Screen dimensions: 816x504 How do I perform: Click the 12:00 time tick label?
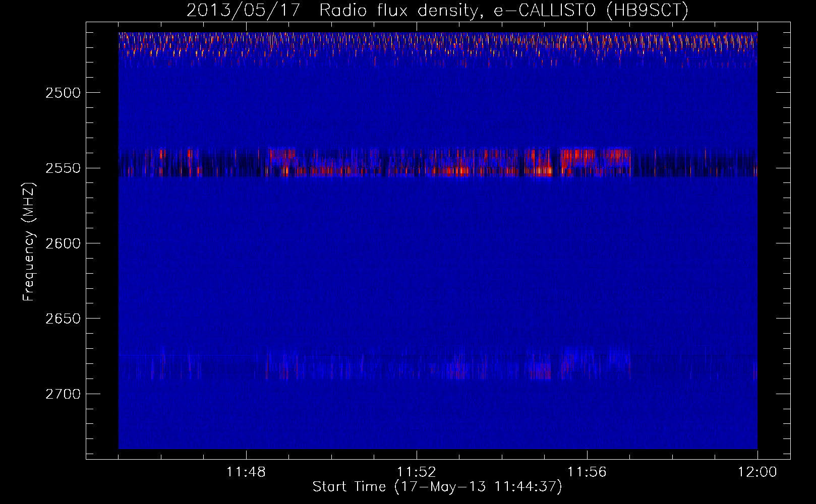[757, 472]
